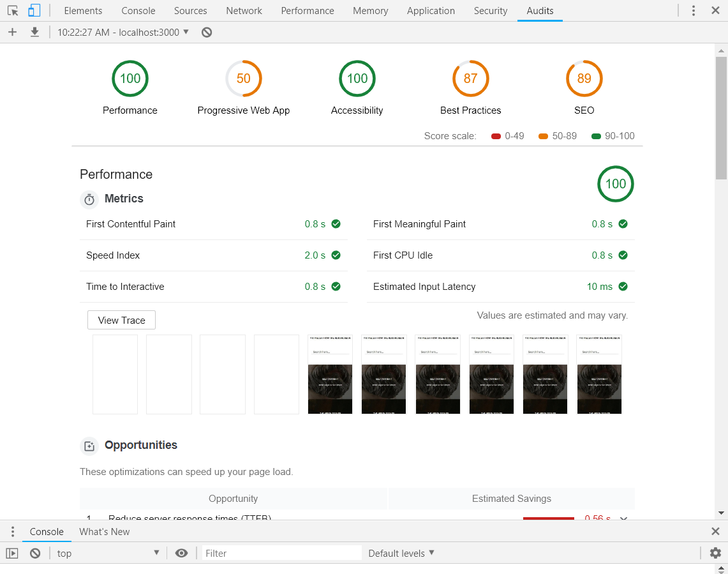Click Time to Interactive pass checkmark
The height and width of the screenshot is (574, 728).
click(336, 286)
